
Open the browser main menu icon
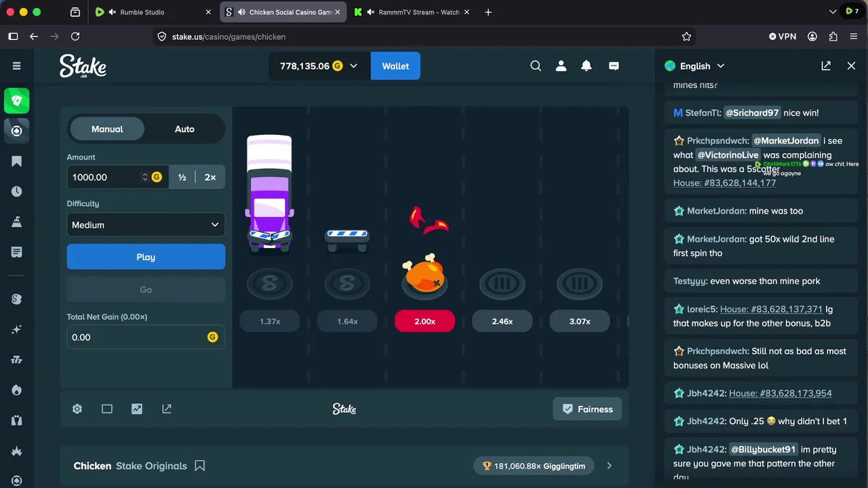854,37
